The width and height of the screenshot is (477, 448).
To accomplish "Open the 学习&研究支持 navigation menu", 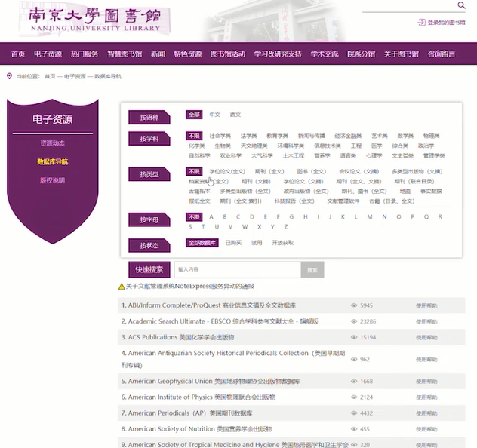I will pos(278,54).
